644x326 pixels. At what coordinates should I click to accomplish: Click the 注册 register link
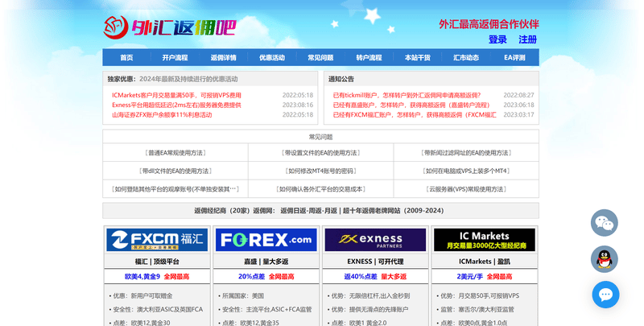coord(528,39)
